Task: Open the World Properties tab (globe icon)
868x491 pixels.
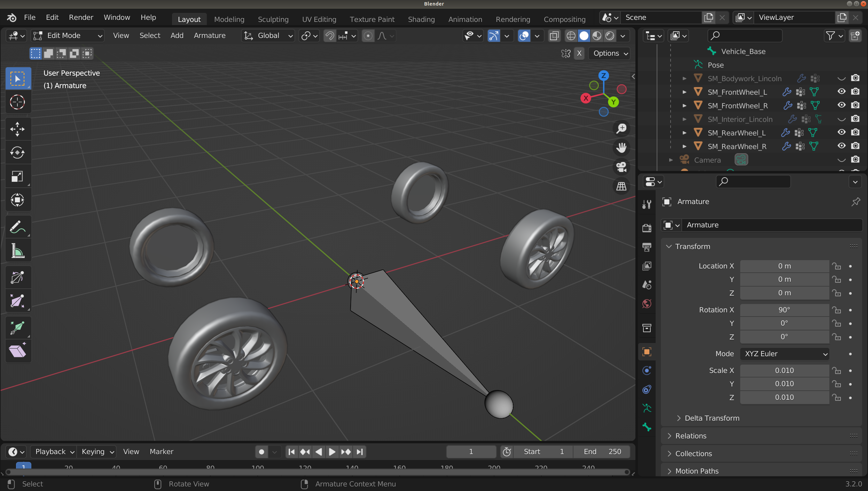Action: (647, 303)
